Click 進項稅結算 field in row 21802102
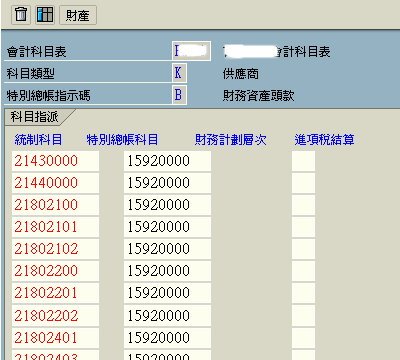Screen dimensions: 400x360 [x=303, y=249]
